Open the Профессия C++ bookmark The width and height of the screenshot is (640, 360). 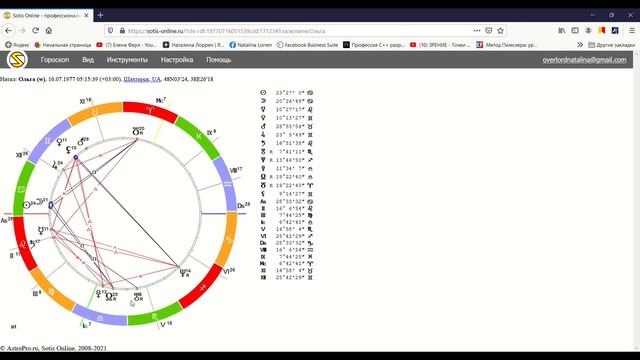click(x=373, y=45)
